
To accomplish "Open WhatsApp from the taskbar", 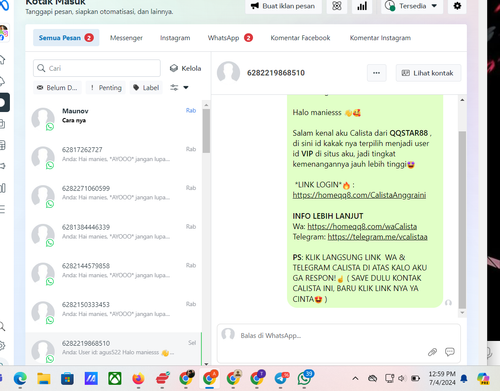I will coord(305,378).
